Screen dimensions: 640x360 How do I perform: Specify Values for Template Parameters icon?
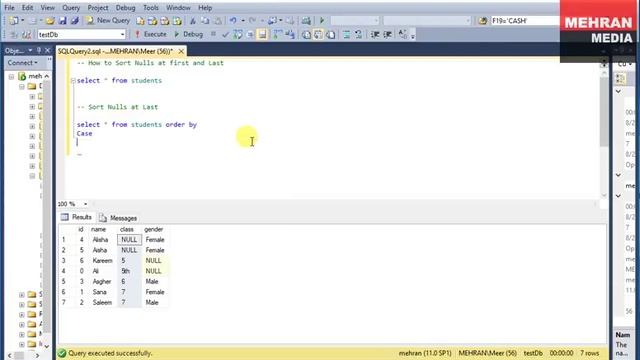pos(402,35)
